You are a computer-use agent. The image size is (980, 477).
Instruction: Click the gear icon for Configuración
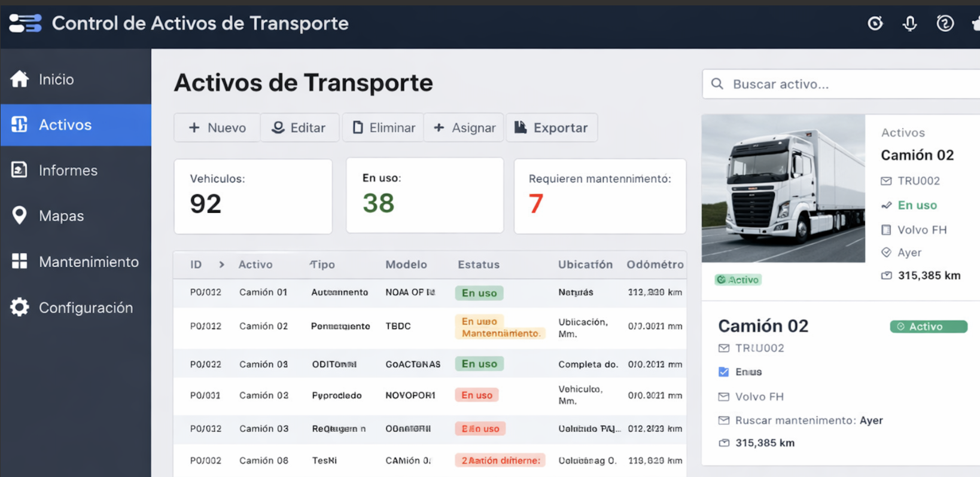19,307
